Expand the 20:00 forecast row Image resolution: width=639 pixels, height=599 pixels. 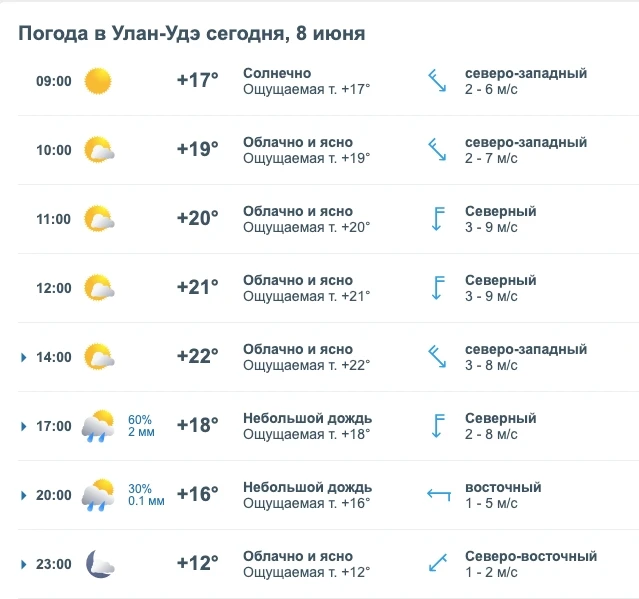pyautogui.click(x=24, y=495)
